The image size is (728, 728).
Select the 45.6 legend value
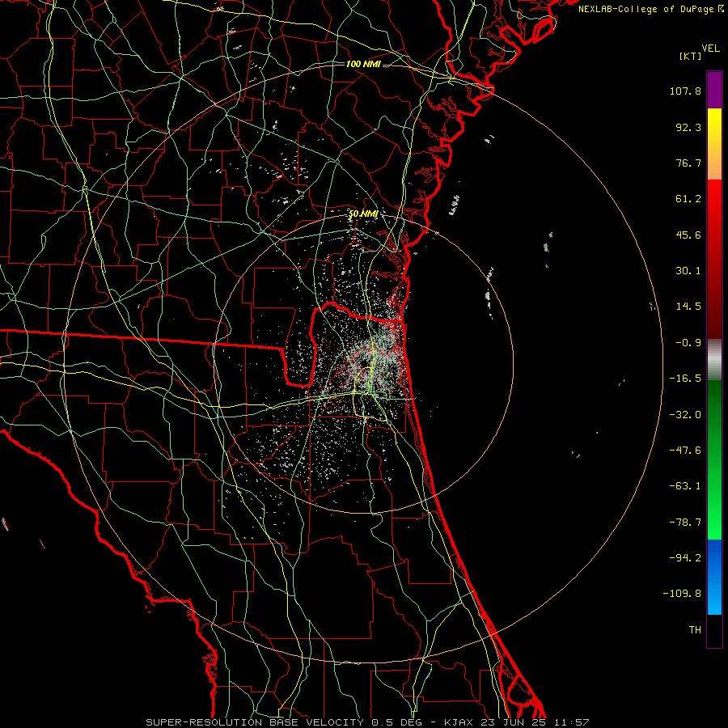pyautogui.click(x=688, y=235)
